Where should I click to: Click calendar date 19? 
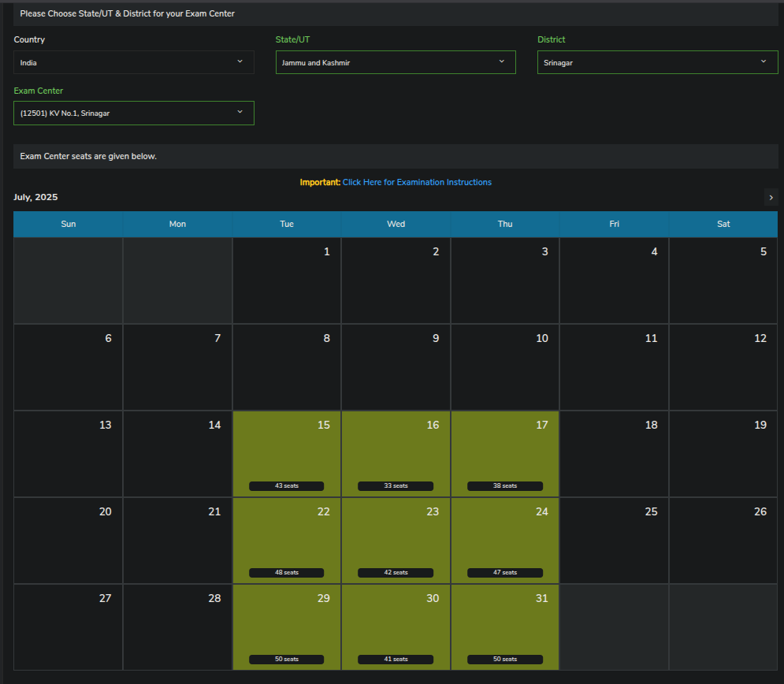tap(723, 454)
